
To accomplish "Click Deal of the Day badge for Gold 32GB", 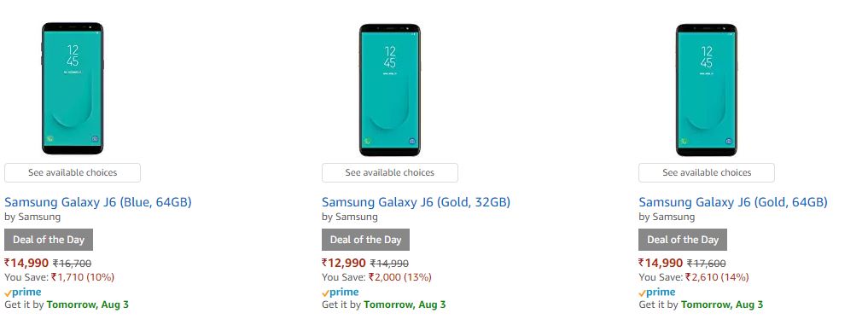I will click(365, 240).
